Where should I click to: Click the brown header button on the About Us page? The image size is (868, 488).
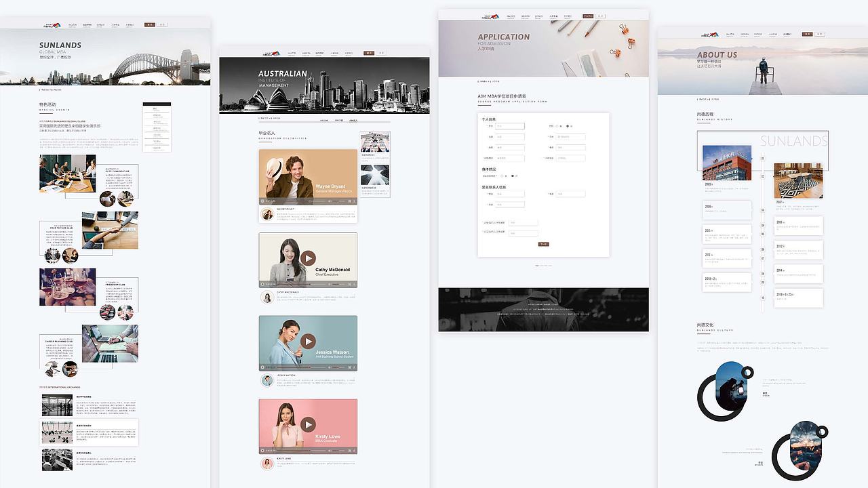(x=808, y=34)
